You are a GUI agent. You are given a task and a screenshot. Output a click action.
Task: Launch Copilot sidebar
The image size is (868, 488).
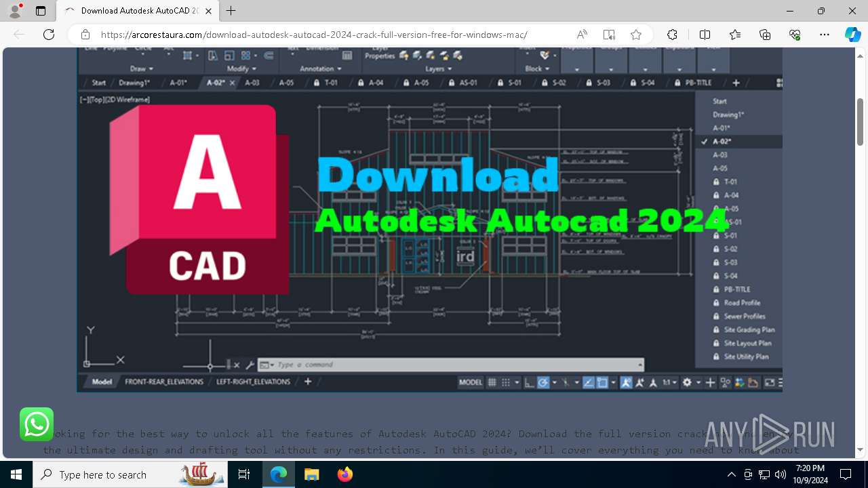pos(852,35)
